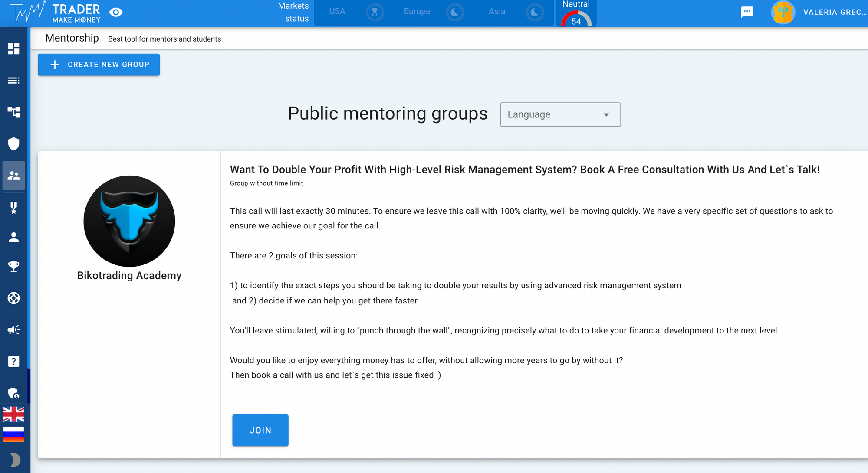Toggle dark mode with crescent moon icon

[x=15, y=460]
